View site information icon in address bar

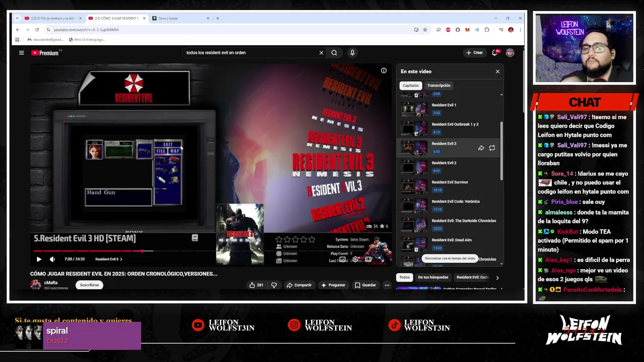point(48,30)
